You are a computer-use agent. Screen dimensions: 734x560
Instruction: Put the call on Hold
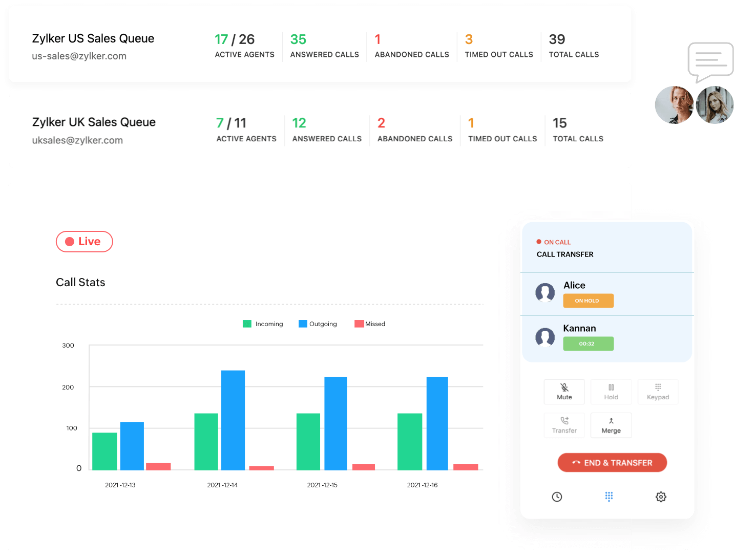coord(611,392)
